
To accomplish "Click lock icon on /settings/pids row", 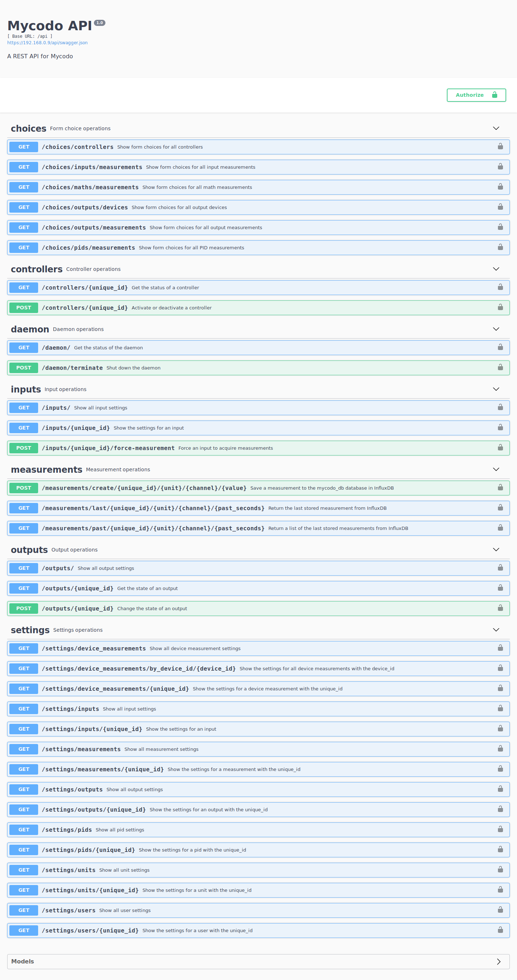I will (x=500, y=829).
